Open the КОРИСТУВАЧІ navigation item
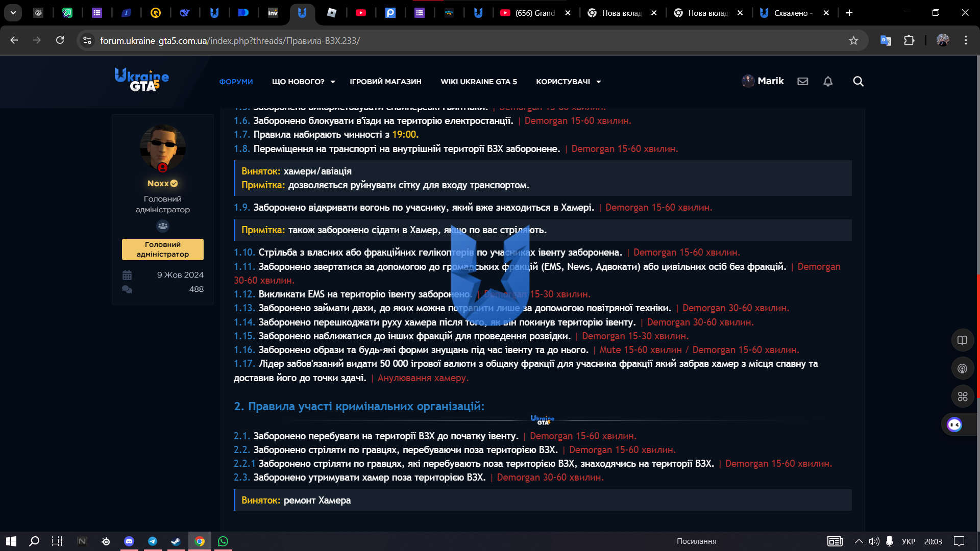This screenshot has height=551, width=980. click(563, 82)
